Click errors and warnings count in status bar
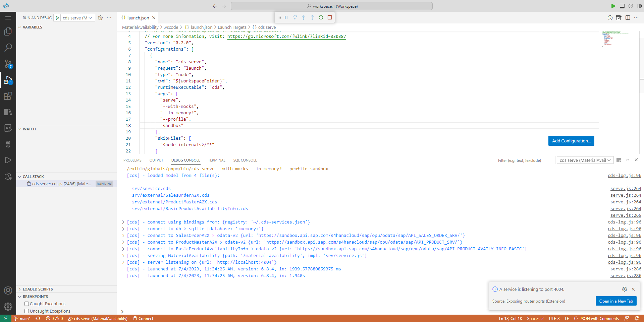 pos(54,318)
